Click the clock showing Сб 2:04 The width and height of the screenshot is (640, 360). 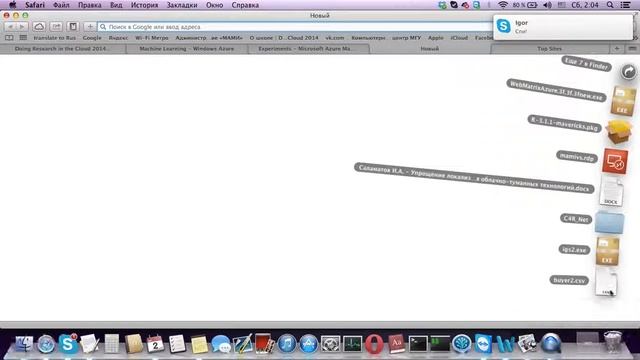[584, 5]
